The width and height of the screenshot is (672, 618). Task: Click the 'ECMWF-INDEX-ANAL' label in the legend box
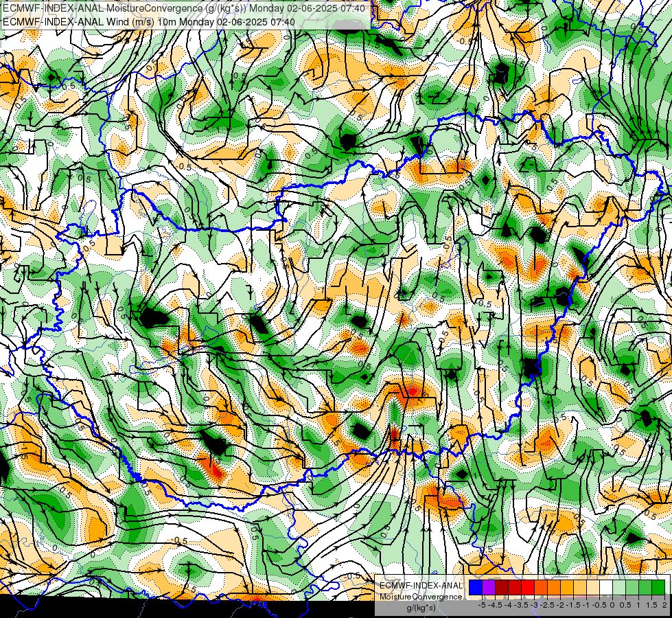point(421,586)
